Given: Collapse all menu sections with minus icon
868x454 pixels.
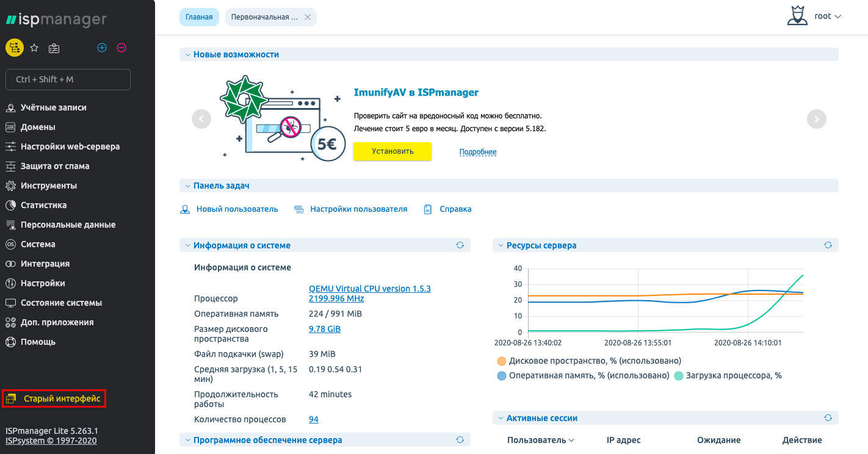Looking at the screenshot, I should coord(121,48).
